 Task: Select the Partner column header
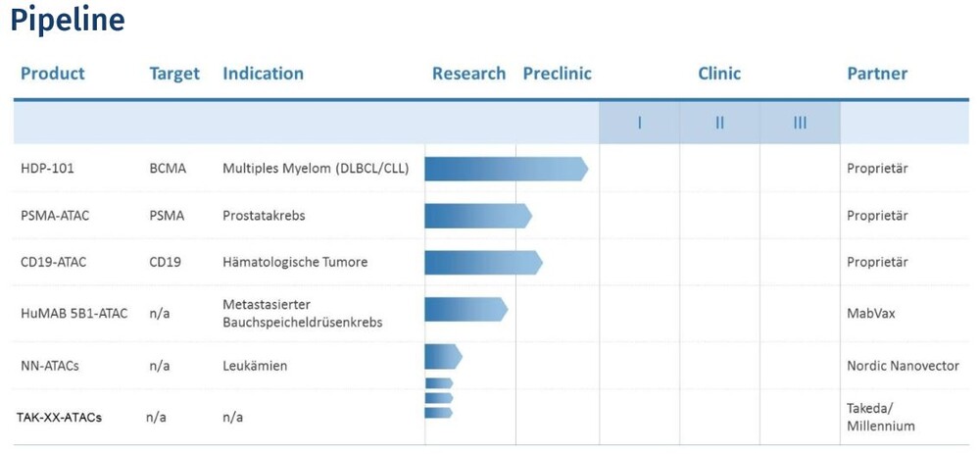pyautogui.click(x=877, y=74)
